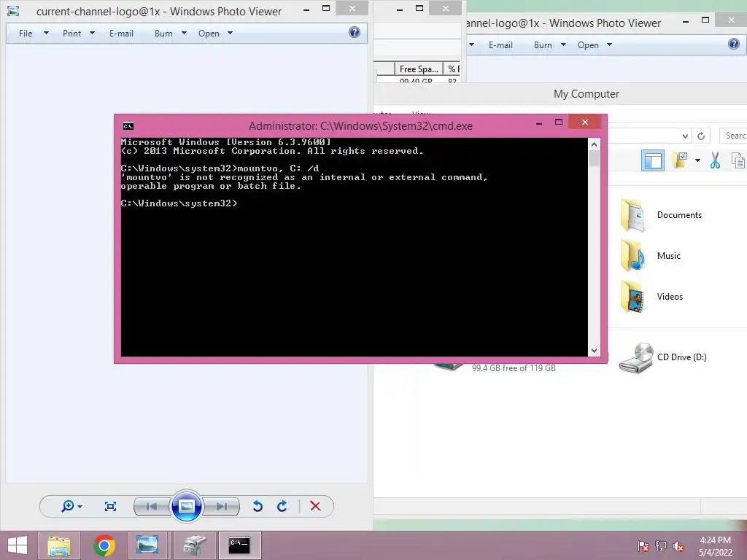Click scroll down arrow in cmd window
Viewport: 747px width, 560px height.
(594, 351)
